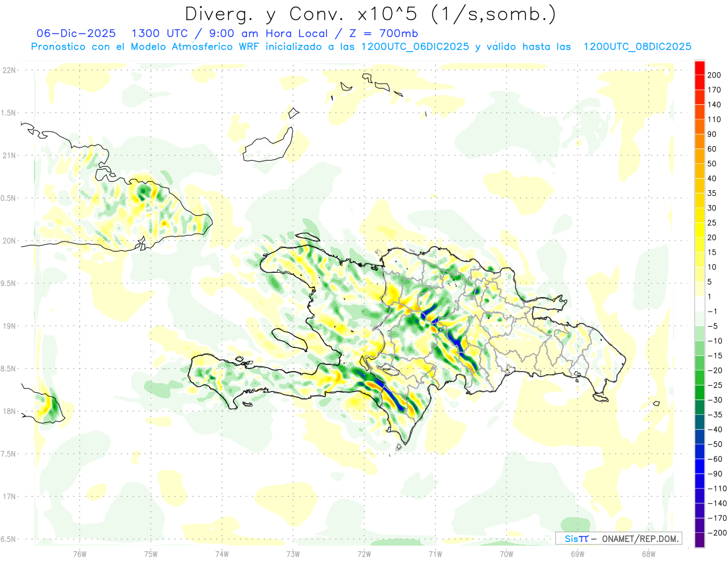Click the '0.5N' latitude label
This screenshot has height=562, width=728.
(x=8, y=198)
